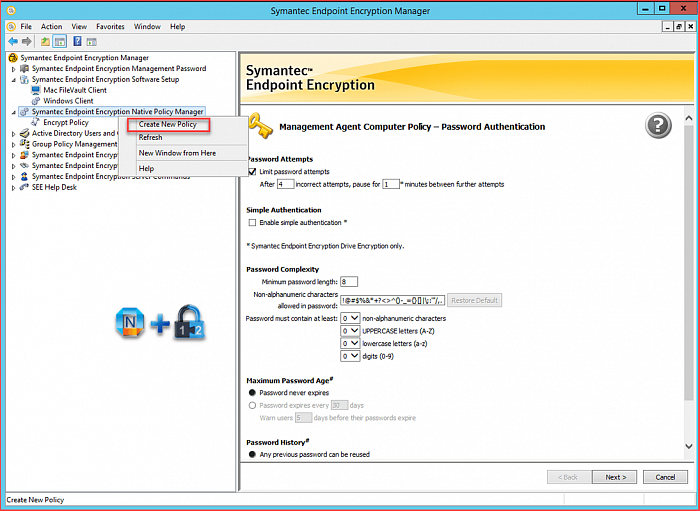Open the non-alphanumeric characters count dropdown

click(350, 319)
